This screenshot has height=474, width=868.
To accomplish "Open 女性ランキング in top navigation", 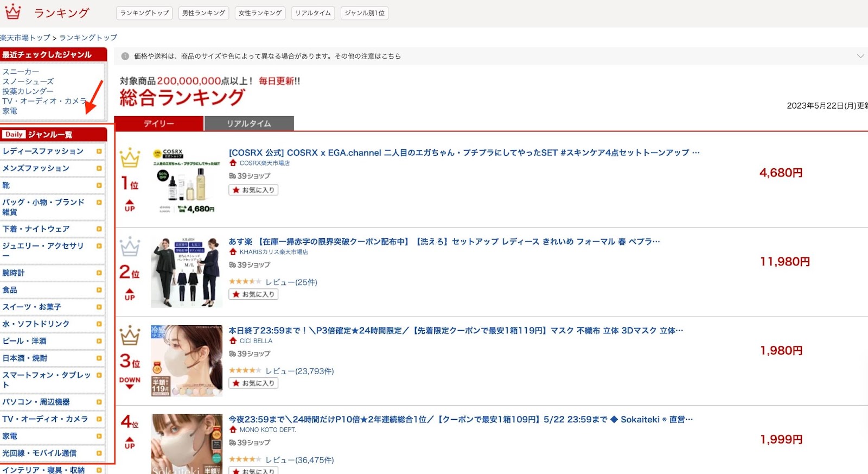I will (260, 13).
